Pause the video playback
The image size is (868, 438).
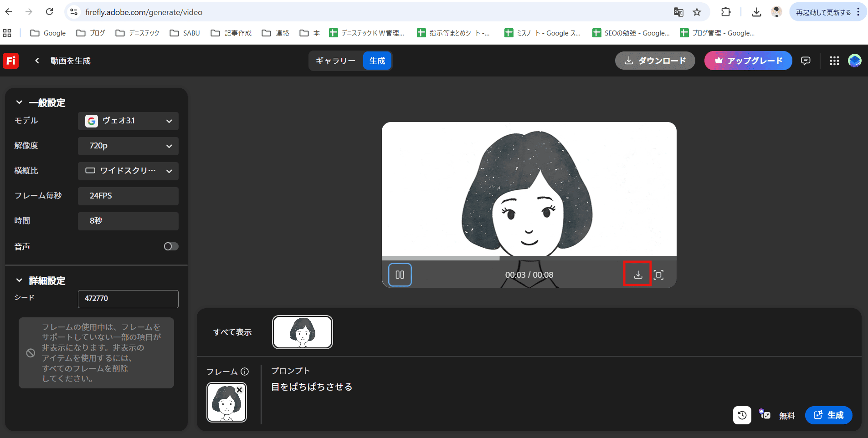[x=400, y=274]
